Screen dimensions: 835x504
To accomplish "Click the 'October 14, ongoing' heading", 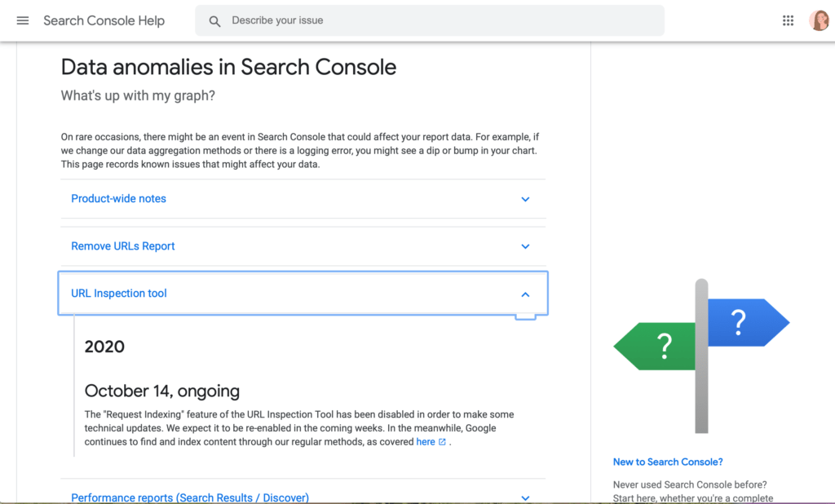I will tap(162, 391).
